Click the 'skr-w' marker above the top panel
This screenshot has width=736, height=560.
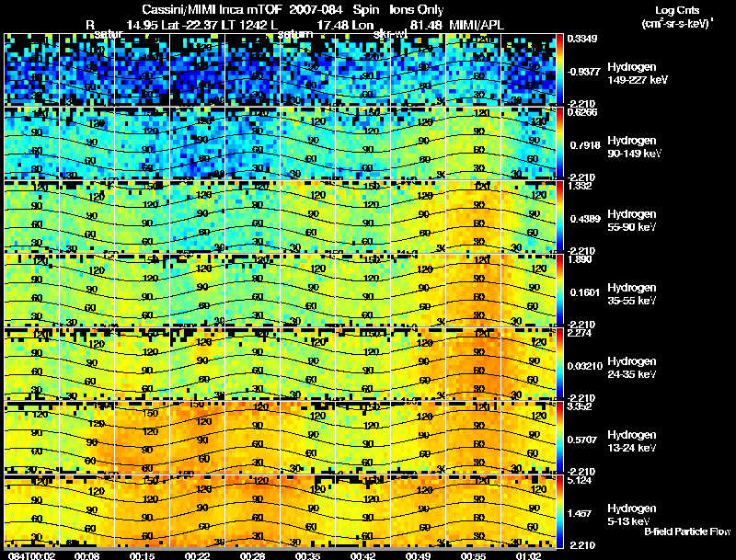coord(389,34)
